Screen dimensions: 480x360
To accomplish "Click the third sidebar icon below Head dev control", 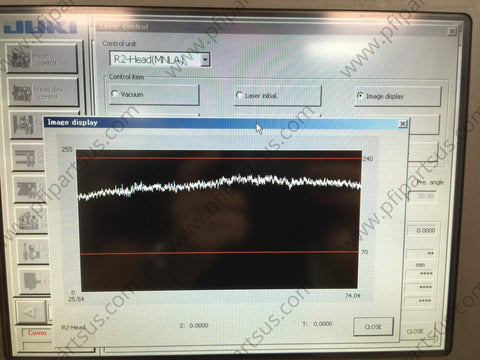I will point(27,125).
